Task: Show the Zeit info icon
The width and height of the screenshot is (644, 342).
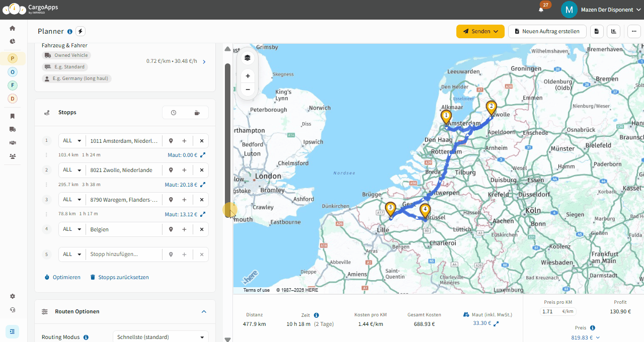Action: [x=316, y=315]
